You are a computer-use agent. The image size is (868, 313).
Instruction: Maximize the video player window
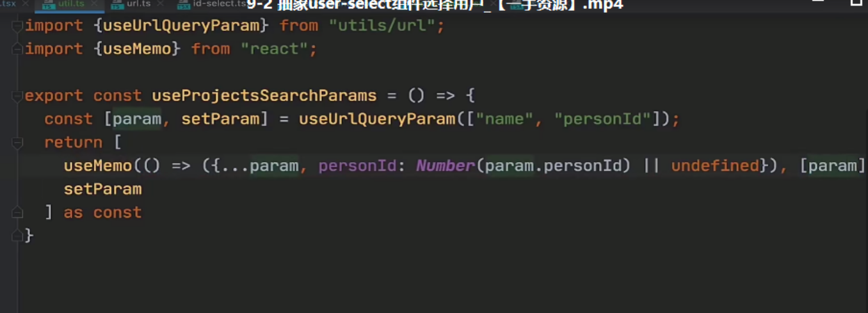tap(855, 3)
